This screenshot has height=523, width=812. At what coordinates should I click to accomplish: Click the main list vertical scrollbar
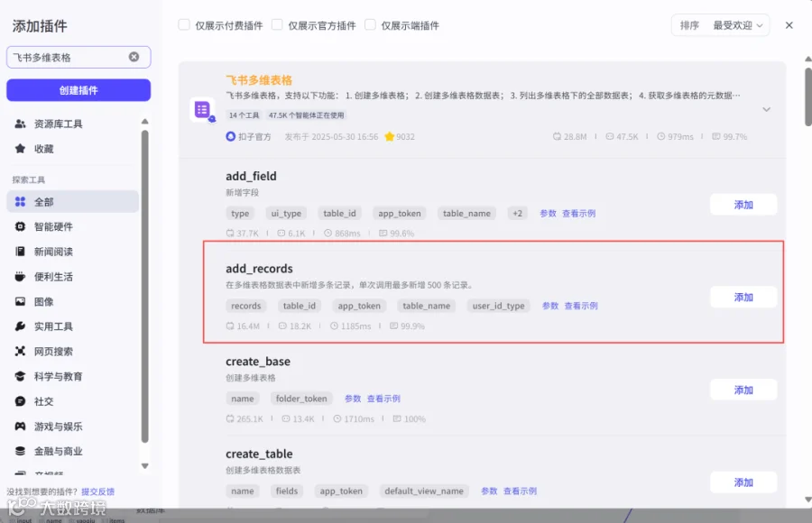coord(807,96)
